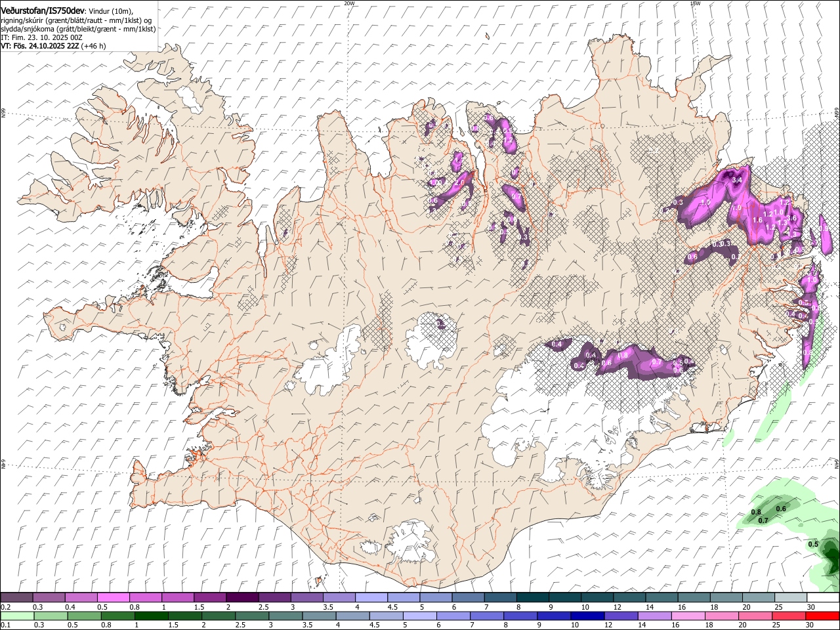Pick the light pink lower swatch between 16 and 18
The height and width of the screenshot is (630, 840).
click(690, 616)
